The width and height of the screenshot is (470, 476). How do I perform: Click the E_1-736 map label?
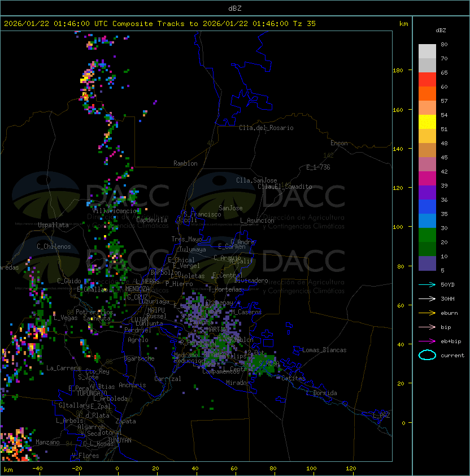[318, 167]
